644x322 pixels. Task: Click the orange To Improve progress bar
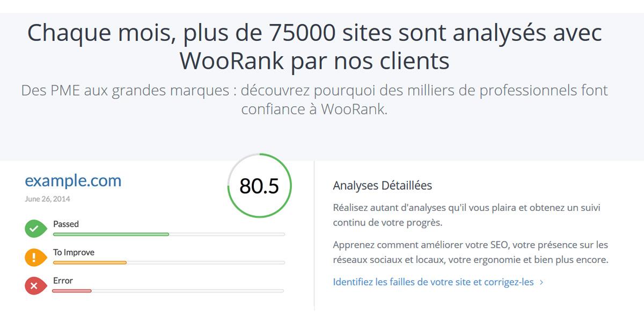169,262
